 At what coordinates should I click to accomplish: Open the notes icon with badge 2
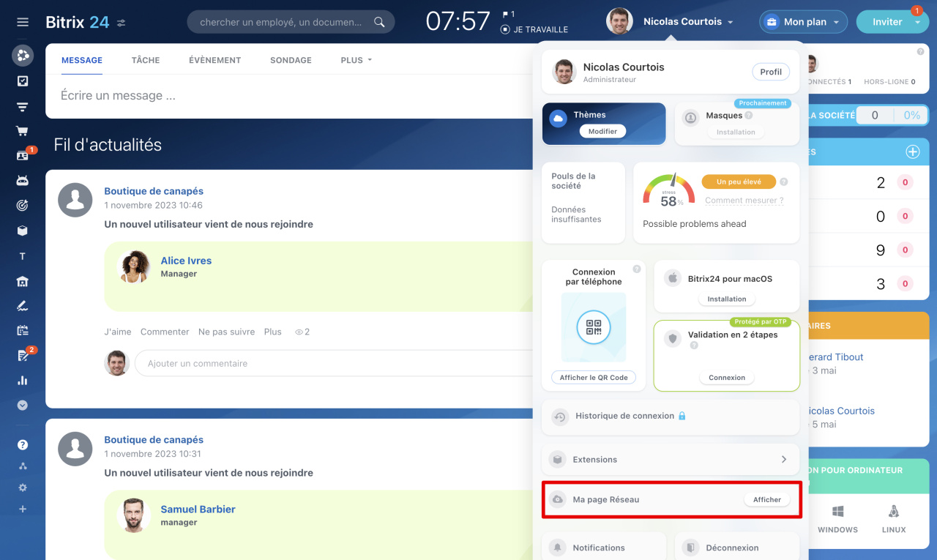point(23,356)
